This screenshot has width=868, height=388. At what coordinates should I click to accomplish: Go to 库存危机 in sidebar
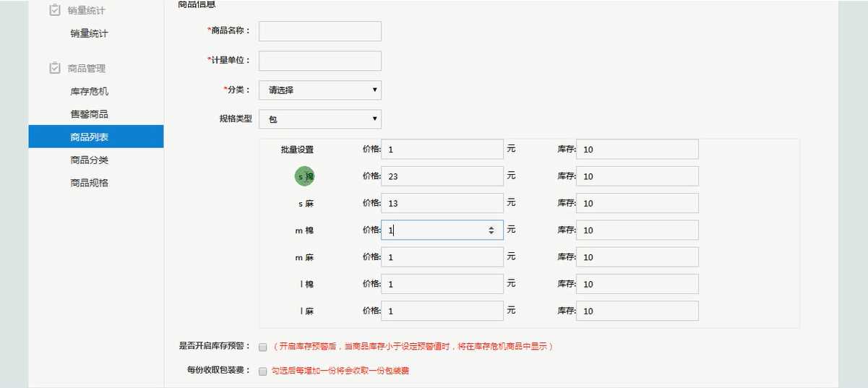click(x=89, y=91)
